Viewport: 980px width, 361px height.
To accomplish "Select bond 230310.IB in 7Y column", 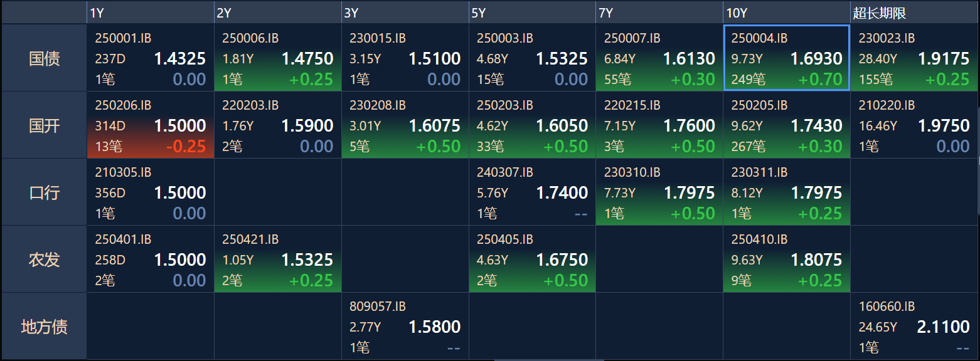I will [659, 192].
